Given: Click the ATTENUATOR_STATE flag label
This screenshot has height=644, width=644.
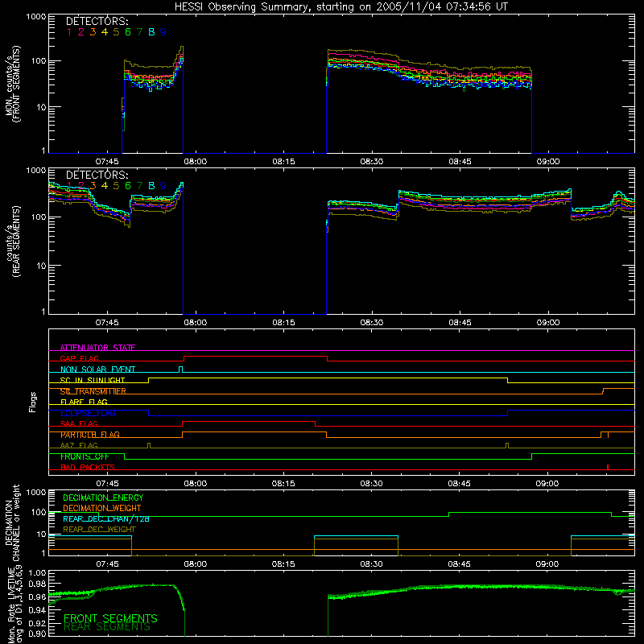Looking at the screenshot, I should click(x=97, y=348).
